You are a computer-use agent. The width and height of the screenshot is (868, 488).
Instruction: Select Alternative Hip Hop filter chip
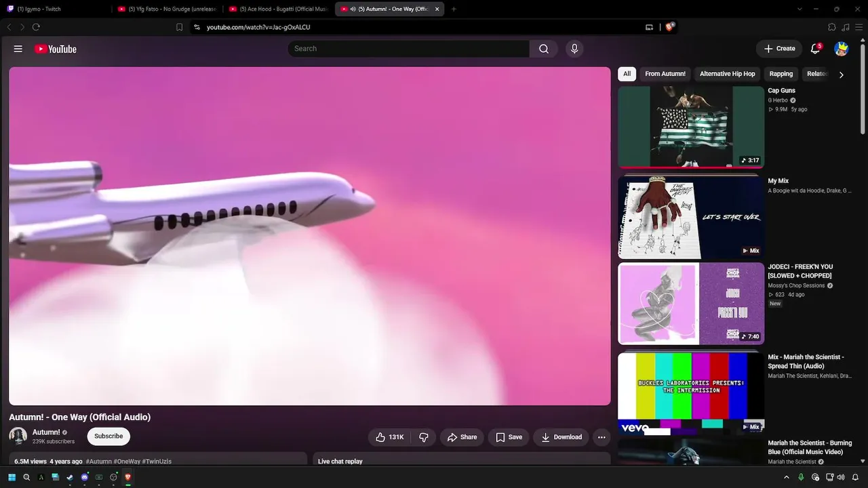click(x=727, y=74)
